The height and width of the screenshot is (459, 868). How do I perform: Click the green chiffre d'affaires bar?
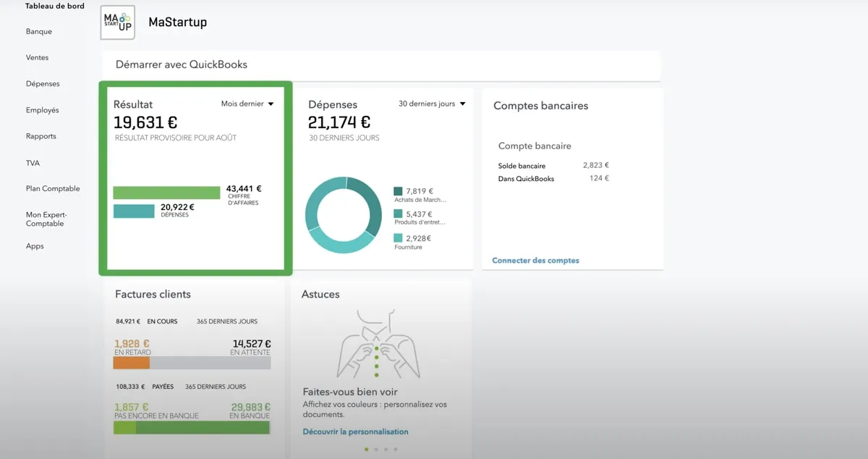click(166, 193)
